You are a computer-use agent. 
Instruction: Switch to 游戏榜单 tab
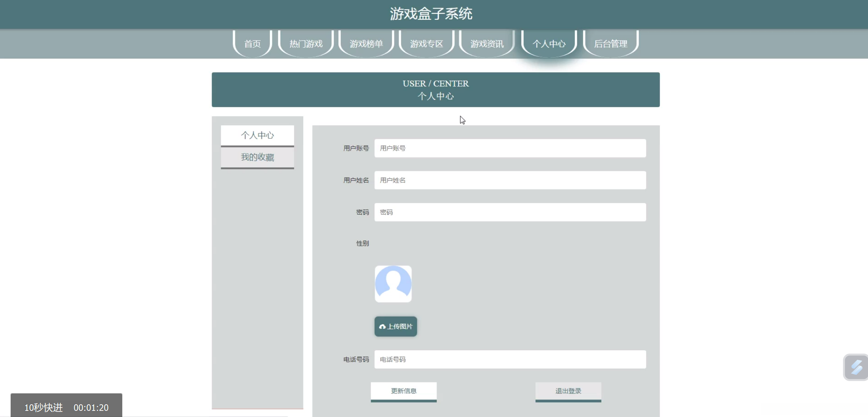[x=366, y=44]
